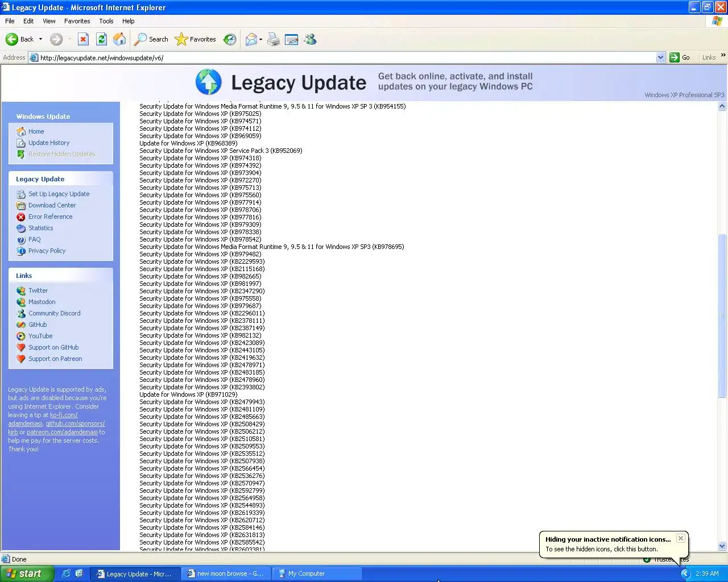The width and height of the screenshot is (728, 582).
Task: Stop page loading with Stop icon
Action: [x=83, y=39]
